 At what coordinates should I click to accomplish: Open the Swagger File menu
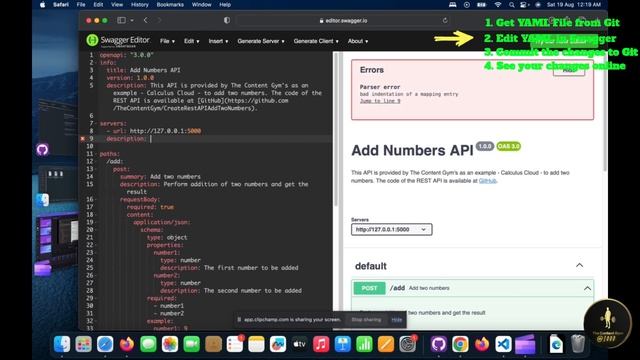(x=167, y=41)
